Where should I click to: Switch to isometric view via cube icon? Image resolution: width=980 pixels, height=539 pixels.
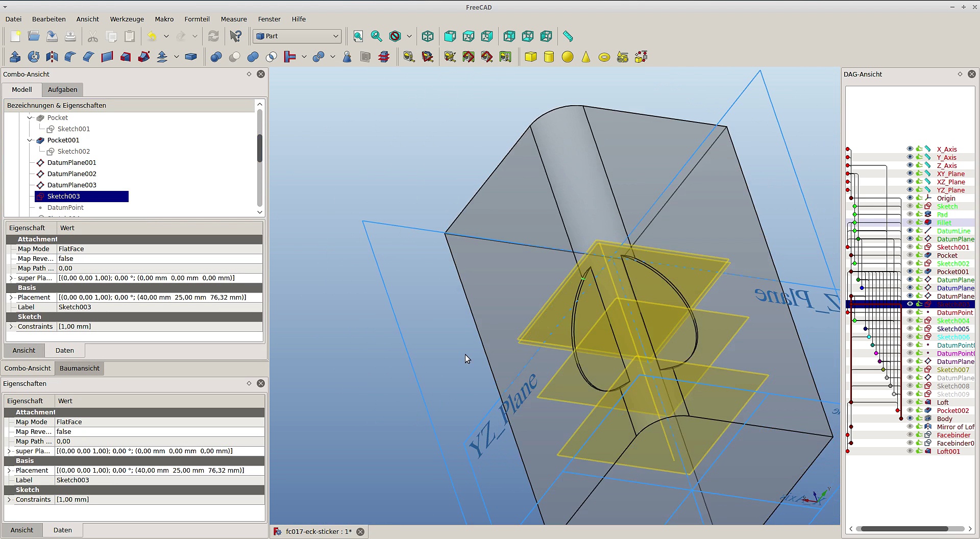pyautogui.click(x=428, y=36)
